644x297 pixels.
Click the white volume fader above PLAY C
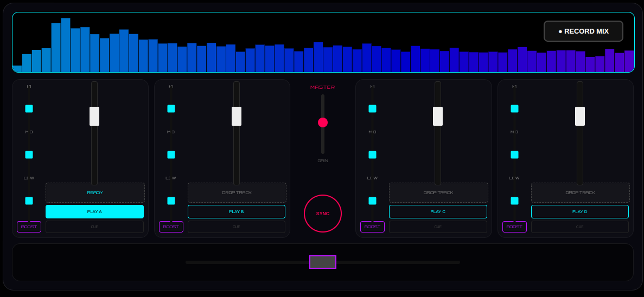coord(438,116)
